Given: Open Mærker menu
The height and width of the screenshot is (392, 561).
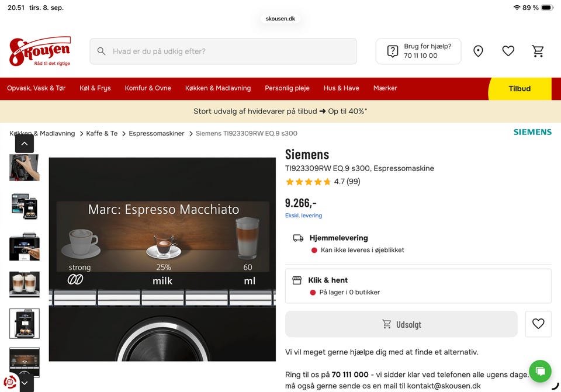Looking at the screenshot, I should [385, 88].
